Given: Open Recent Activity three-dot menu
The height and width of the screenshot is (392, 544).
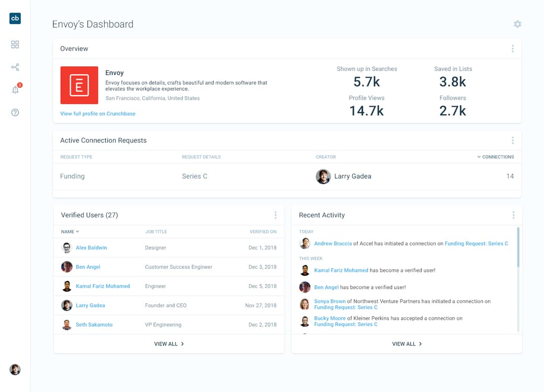Looking at the screenshot, I should [x=513, y=215].
